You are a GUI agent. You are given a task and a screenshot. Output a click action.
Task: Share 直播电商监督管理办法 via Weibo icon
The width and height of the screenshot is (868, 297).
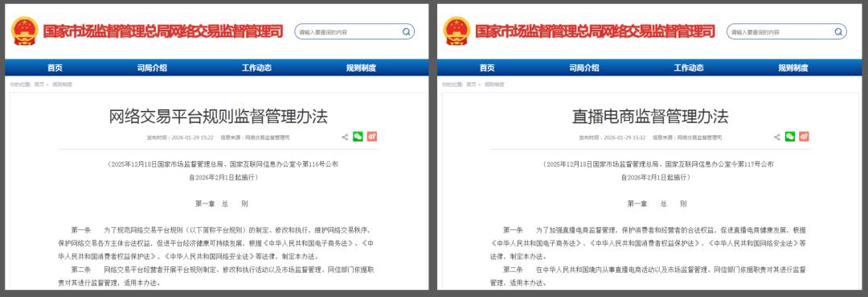805,136
